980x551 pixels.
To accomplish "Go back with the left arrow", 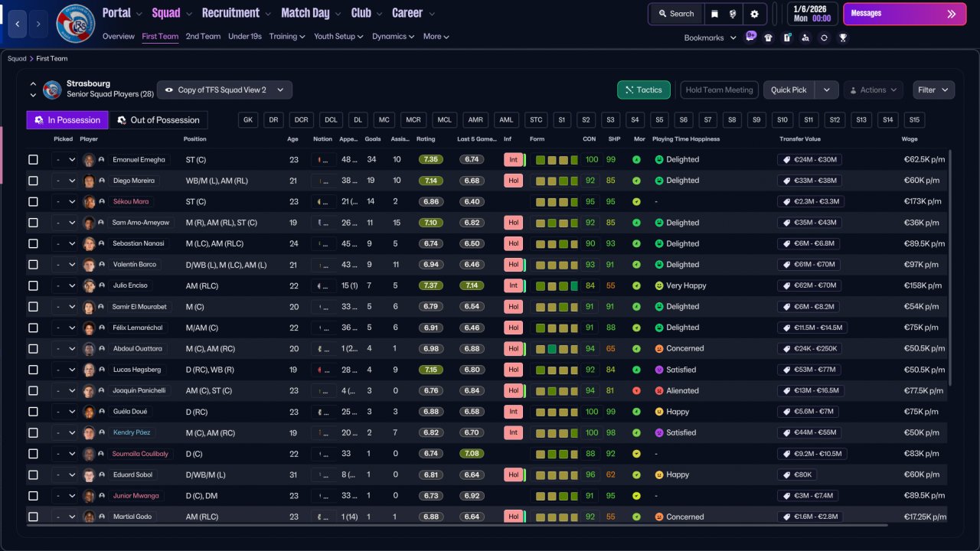I will tap(18, 24).
